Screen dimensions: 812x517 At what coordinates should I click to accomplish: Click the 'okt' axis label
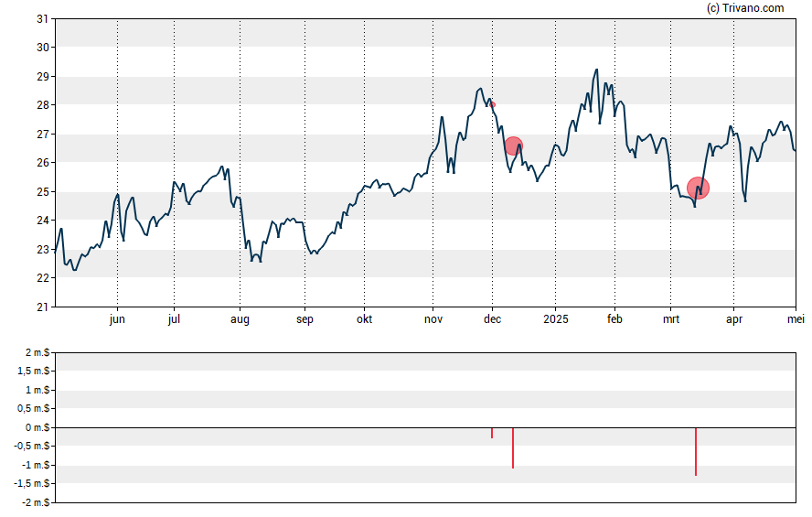[364, 319]
